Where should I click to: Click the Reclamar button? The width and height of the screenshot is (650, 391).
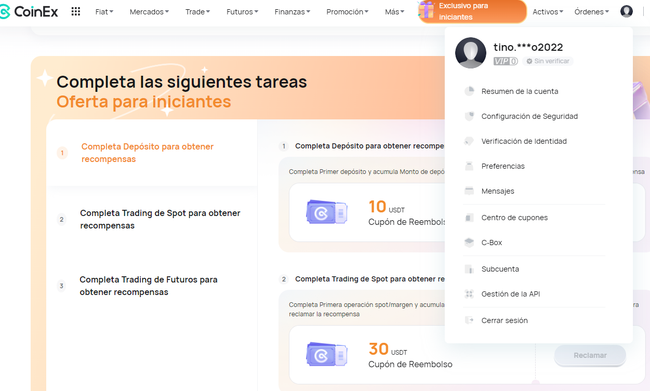(590, 355)
